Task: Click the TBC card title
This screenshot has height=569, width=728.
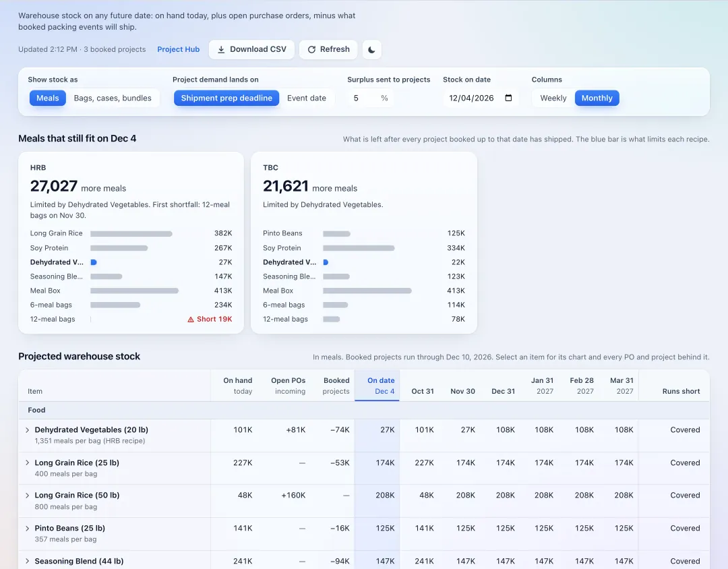Action: pyautogui.click(x=271, y=168)
